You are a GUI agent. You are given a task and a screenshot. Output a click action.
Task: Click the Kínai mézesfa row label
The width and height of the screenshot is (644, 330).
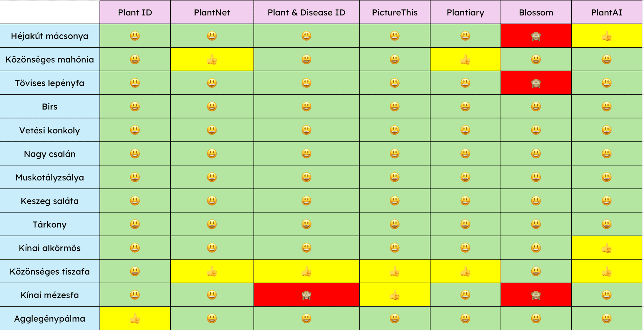(x=50, y=295)
